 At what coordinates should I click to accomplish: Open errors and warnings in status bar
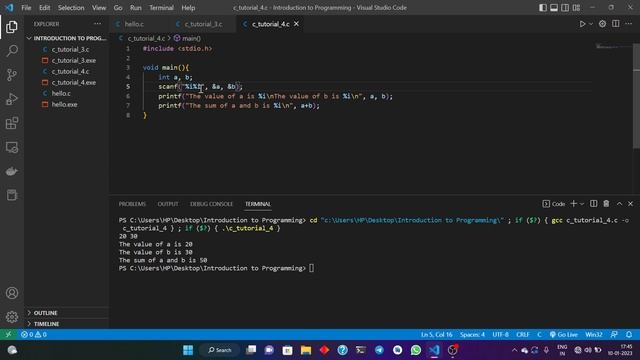coord(34,335)
